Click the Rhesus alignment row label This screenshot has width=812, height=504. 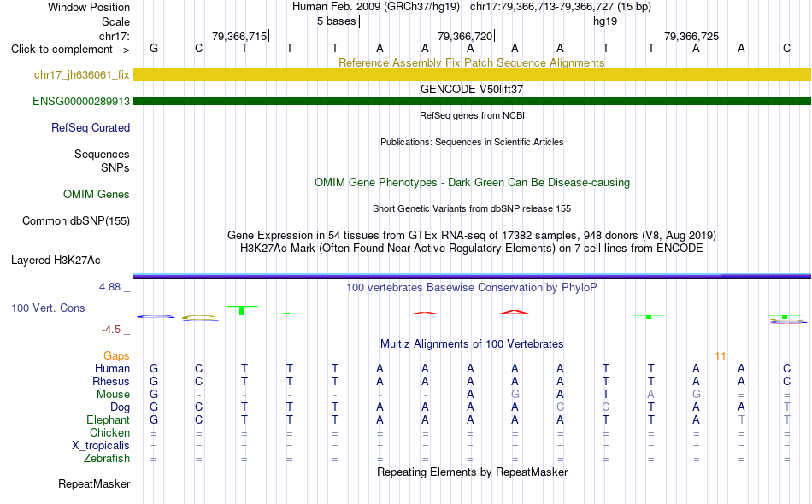click(x=111, y=382)
